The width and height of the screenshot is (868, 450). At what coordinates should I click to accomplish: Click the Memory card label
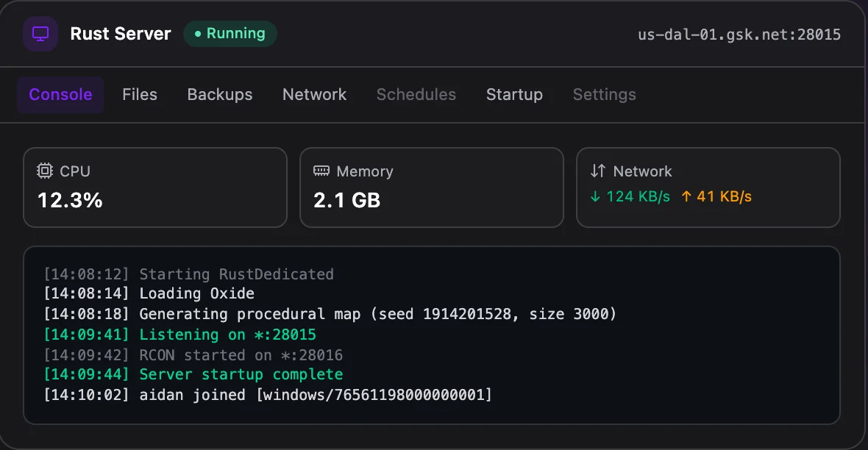tap(365, 171)
